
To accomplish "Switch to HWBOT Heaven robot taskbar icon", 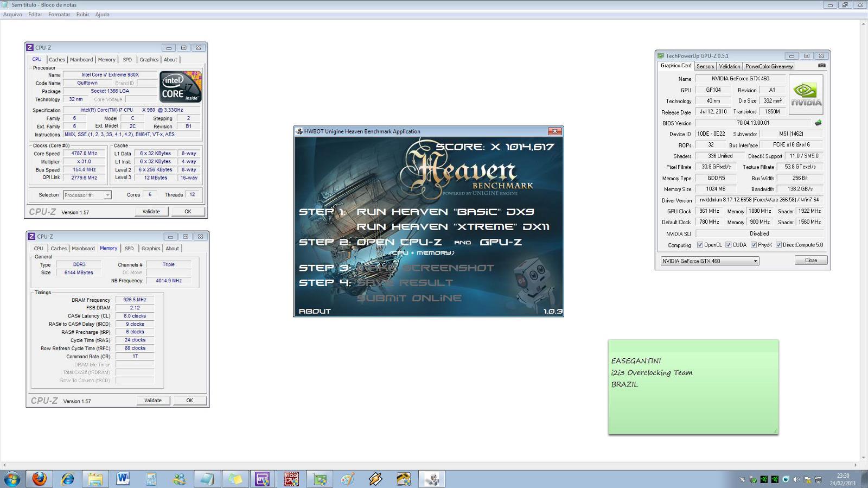I will point(432,479).
